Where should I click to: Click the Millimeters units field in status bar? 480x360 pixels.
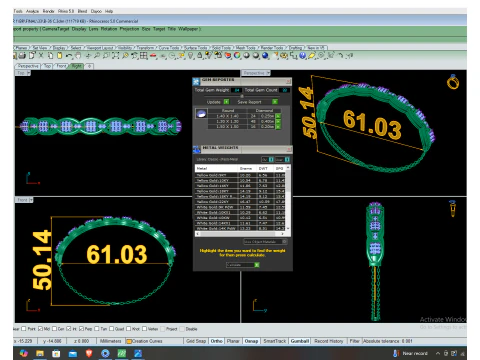tap(110, 341)
